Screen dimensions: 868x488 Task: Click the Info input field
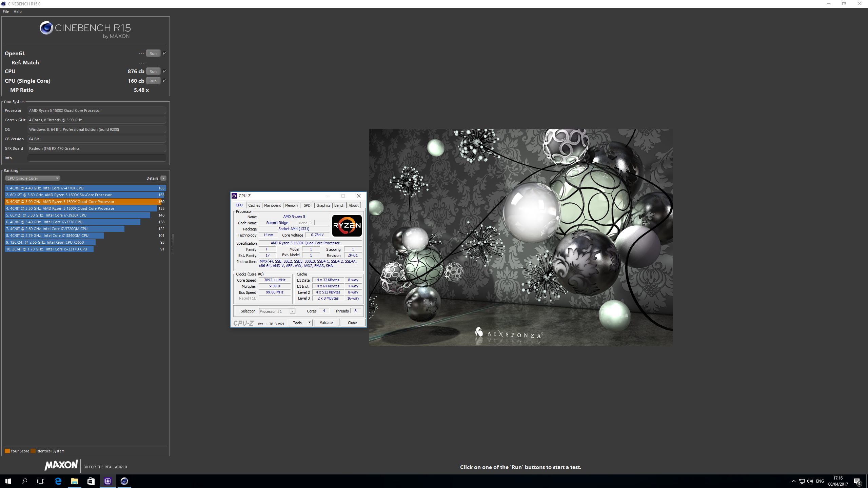point(97,158)
